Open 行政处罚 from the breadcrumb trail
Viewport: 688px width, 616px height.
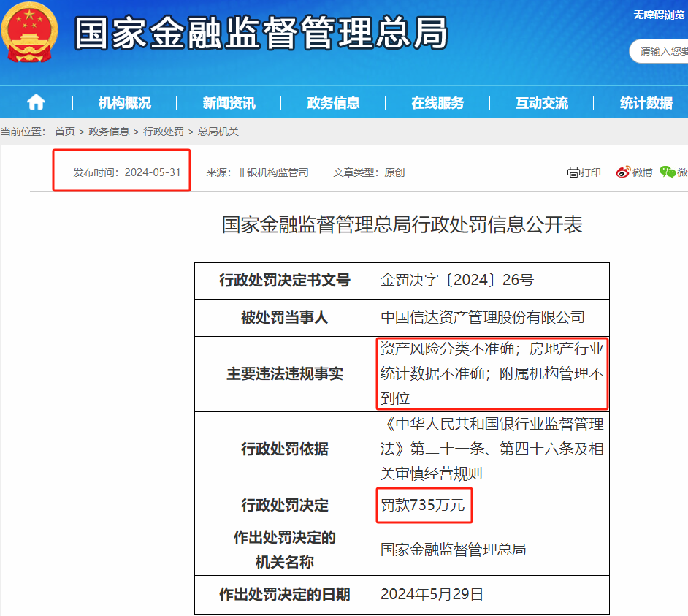pyautogui.click(x=162, y=132)
